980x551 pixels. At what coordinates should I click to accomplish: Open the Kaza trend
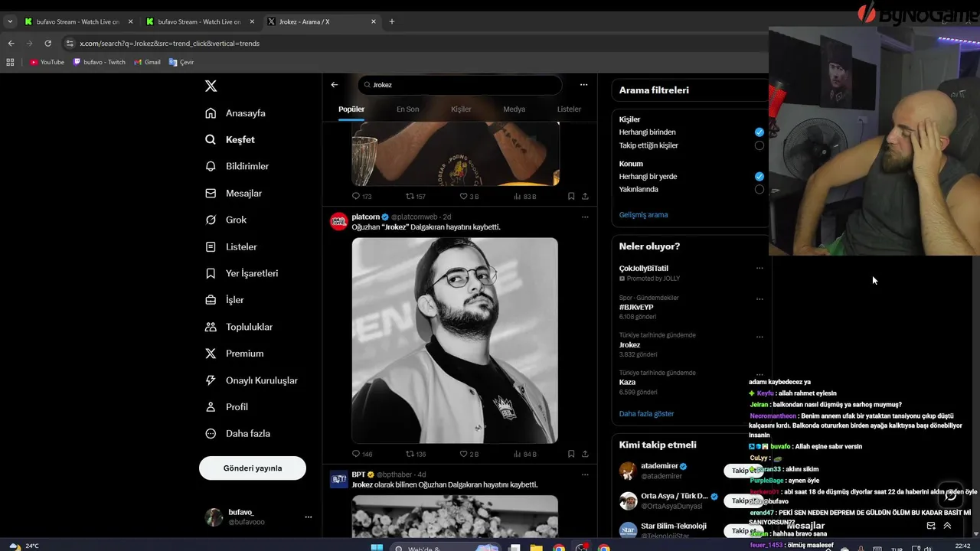coord(627,383)
